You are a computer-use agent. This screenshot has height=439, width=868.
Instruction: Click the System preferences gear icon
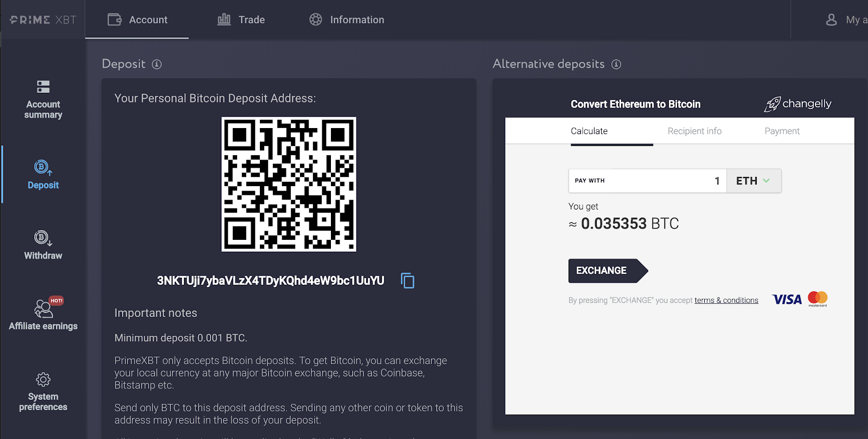pos(43,379)
